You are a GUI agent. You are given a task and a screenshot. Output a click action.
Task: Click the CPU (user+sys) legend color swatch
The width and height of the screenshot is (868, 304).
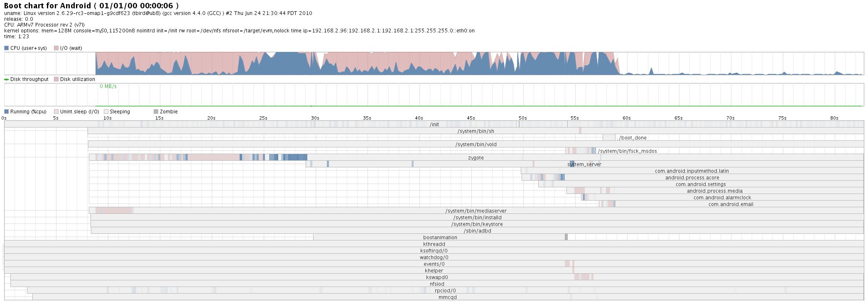pyautogui.click(x=6, y=48)
